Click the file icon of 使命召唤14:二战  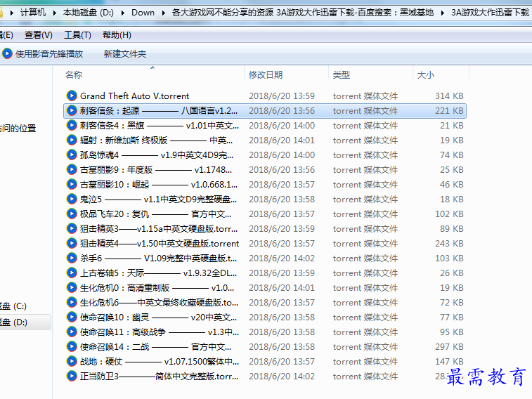(72, 346)
